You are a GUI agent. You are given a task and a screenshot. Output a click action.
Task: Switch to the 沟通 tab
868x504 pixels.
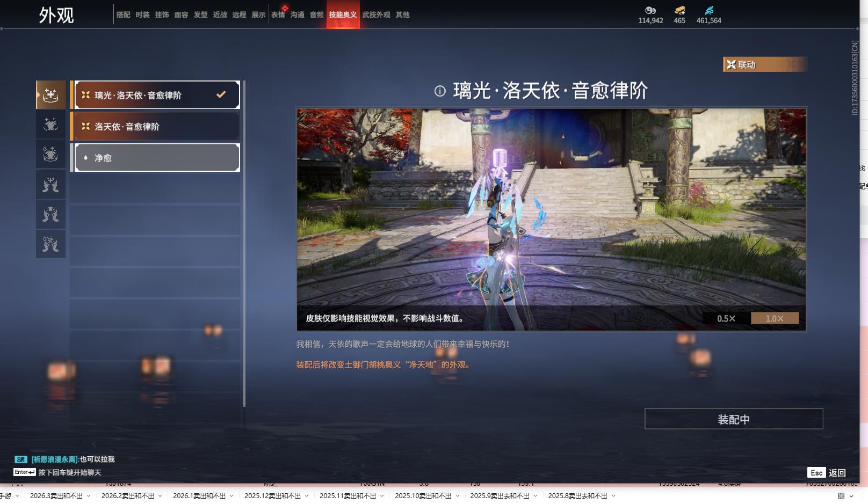(298, 15)
